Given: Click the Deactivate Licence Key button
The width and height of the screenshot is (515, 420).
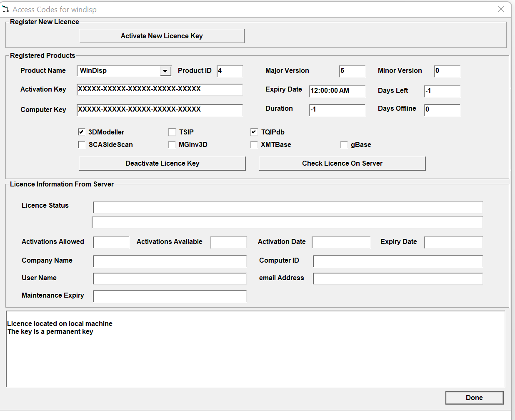Looking at the screenshot, I should (x=162, y=164).
